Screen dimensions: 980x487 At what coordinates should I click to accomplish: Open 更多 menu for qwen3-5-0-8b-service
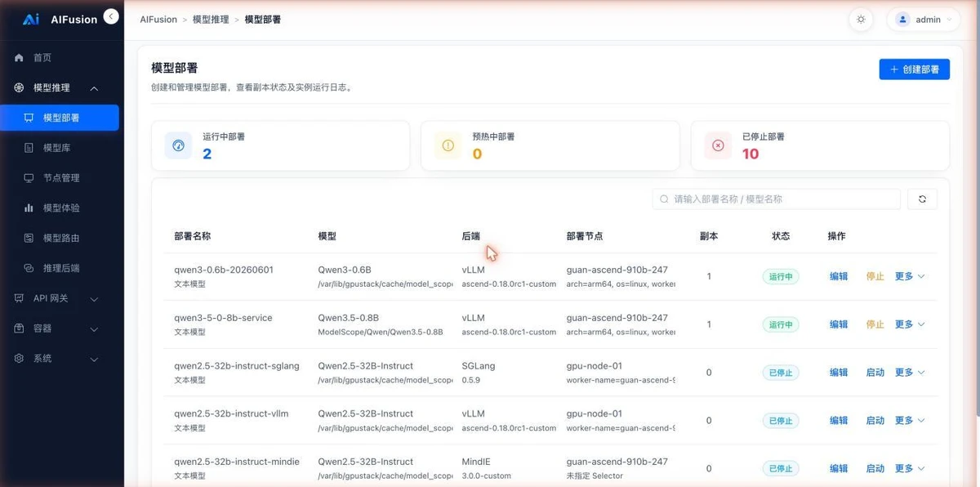(910, 324)
